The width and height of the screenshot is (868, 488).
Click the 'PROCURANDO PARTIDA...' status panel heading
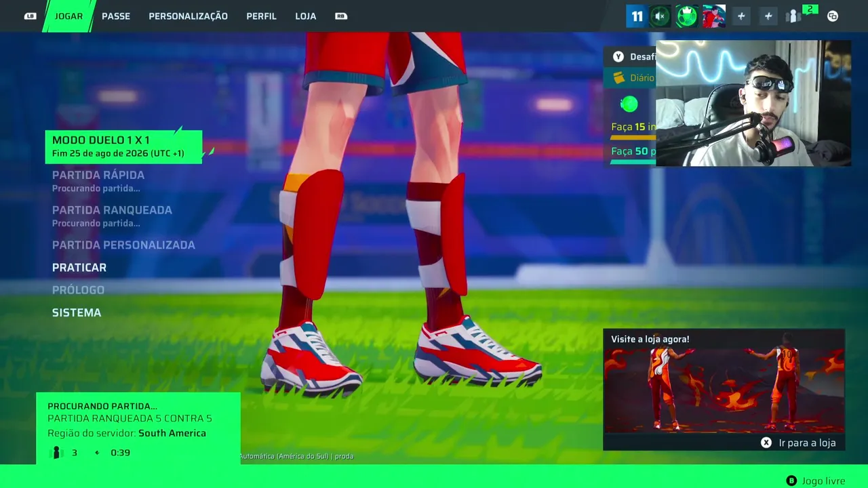point(102,406)
